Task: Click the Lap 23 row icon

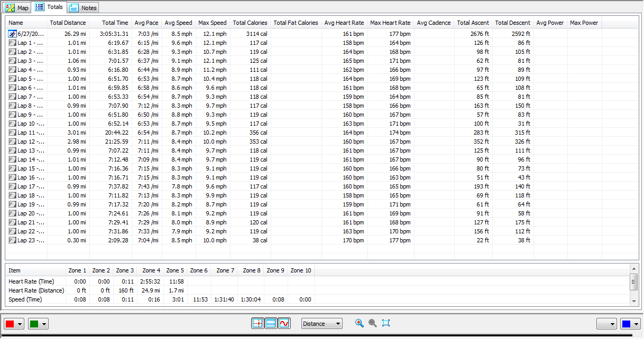Action: pos(12,240)
